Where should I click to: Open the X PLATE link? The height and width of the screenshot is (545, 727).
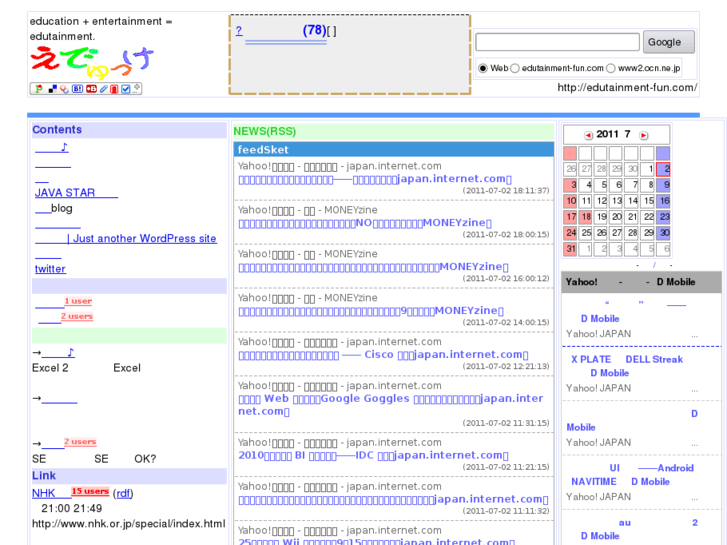591,359
